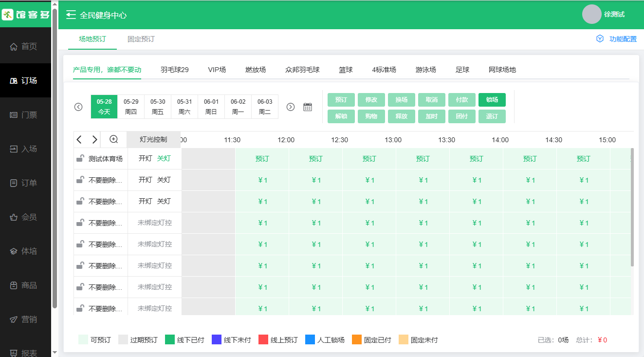Open the 门票 ticket icon in the sidebar
644x357 pixels.
[14, 115]
